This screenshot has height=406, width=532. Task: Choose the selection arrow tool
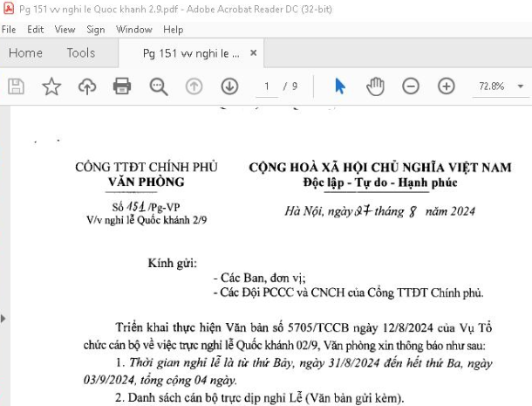click(x=339, y=86)
